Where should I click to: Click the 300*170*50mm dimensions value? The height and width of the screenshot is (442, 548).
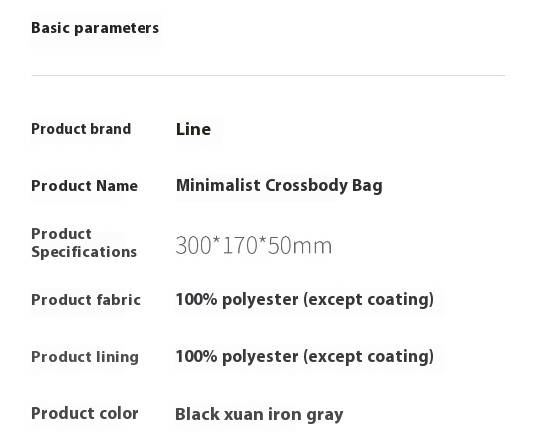pos(254,246)
